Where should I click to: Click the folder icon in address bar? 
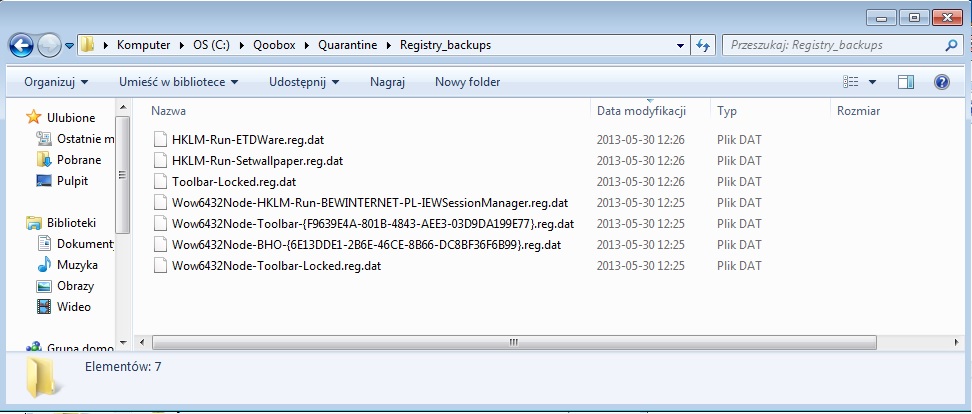pyautogui.click(x=87, y=45)
